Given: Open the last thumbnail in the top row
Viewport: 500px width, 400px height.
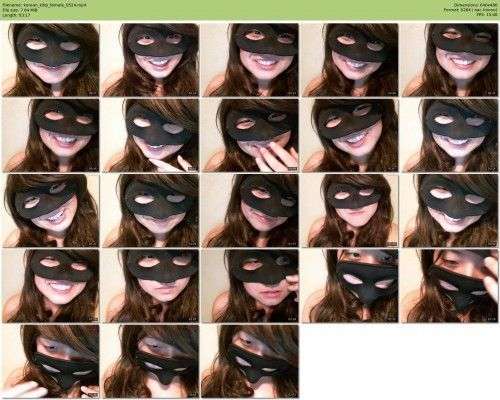Looking at the screenshot, I should point(450,60).
